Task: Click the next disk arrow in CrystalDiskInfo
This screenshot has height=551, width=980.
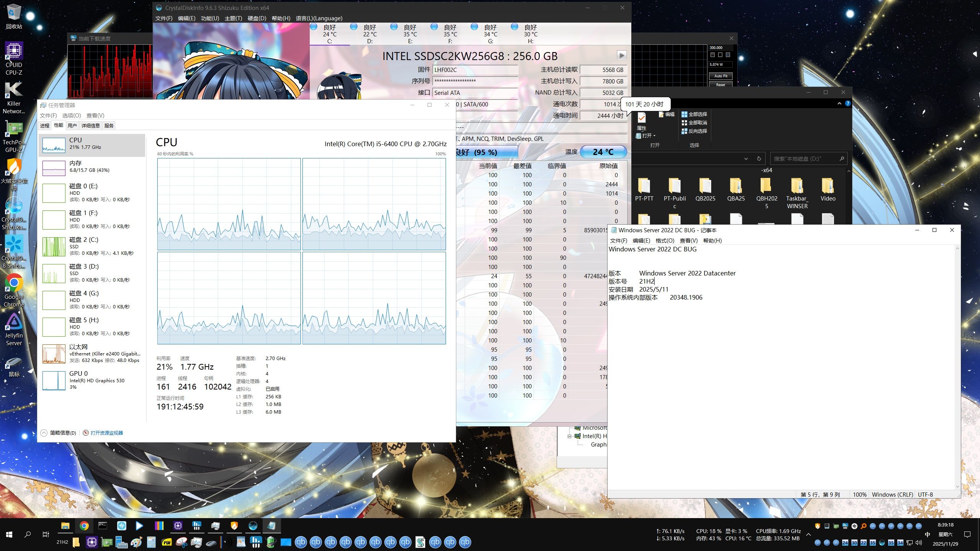Action: pyautogui.click(x=621, y=55)
